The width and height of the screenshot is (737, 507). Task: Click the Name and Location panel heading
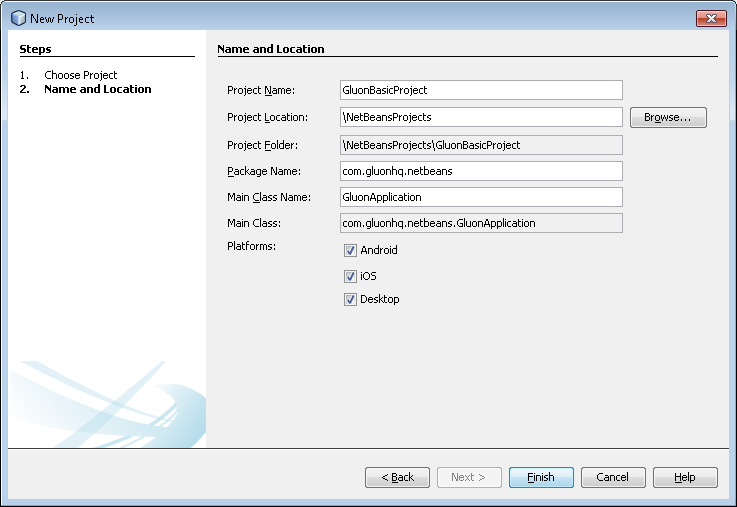tap(271, 49)
